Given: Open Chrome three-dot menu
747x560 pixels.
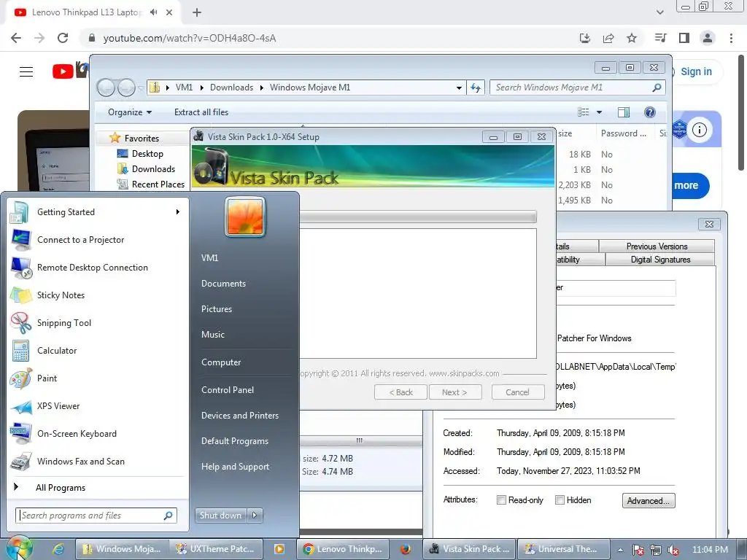Looking at the screenshot, I should (x=731, y=38).
